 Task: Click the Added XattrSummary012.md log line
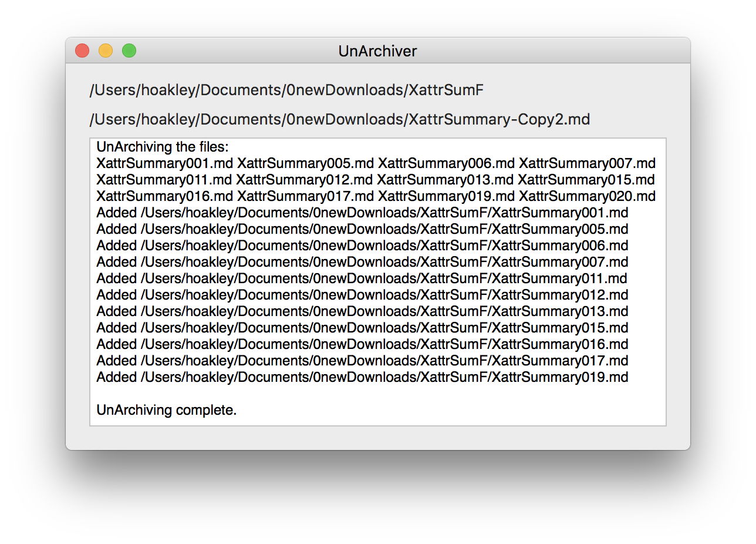[362, 295]
